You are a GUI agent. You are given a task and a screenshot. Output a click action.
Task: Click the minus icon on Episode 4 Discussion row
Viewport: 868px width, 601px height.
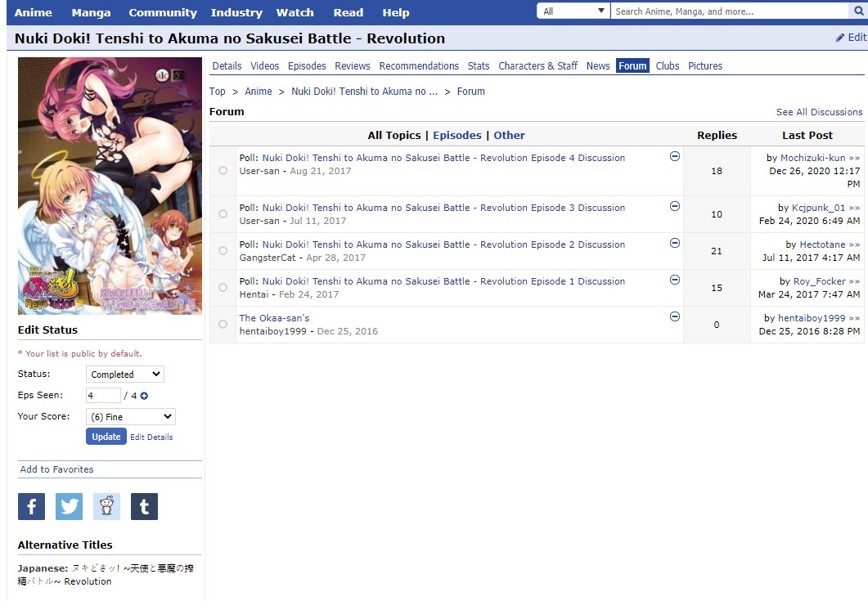pyautogui.click(x=675, y=157)
